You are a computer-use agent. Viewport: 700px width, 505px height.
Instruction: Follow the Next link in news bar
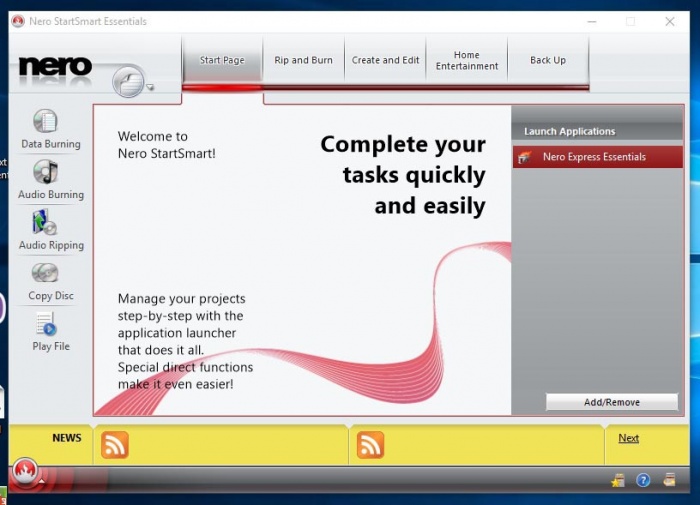(629, 438)
